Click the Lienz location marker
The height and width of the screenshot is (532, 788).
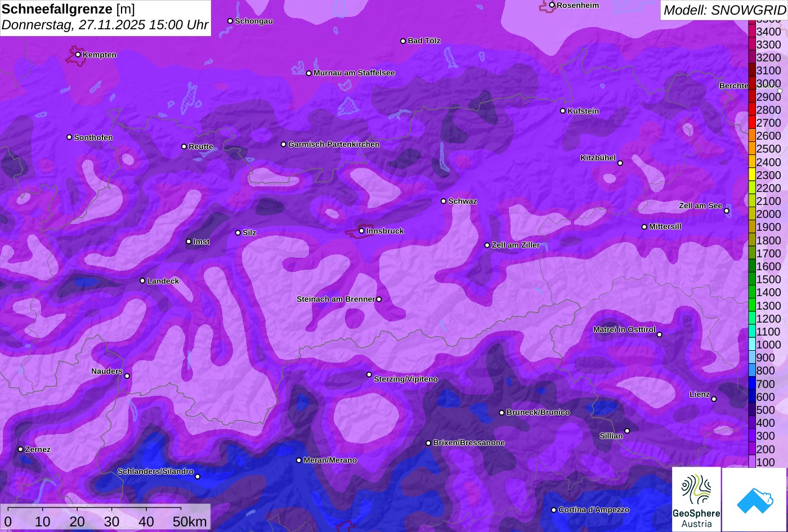click(x=714, y=399)
